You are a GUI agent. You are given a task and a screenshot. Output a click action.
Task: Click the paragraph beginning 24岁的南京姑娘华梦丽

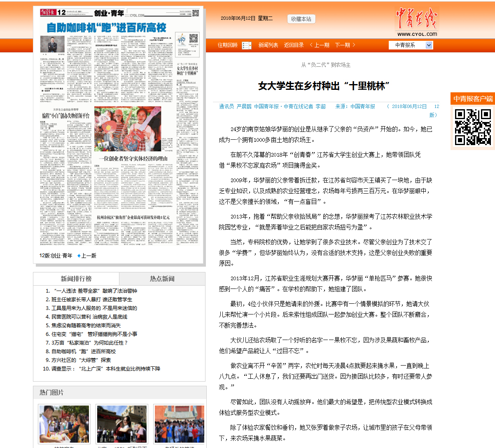(325, 135)
